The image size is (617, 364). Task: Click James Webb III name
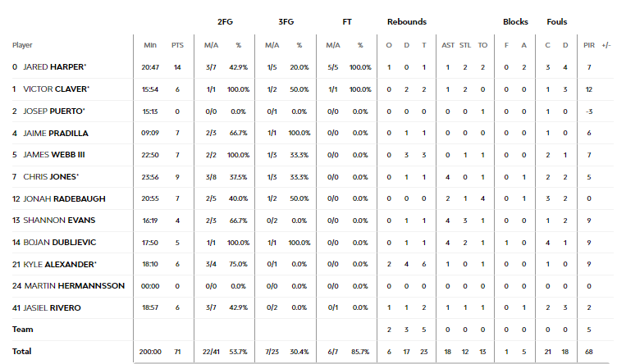click(x=54, y=155)
